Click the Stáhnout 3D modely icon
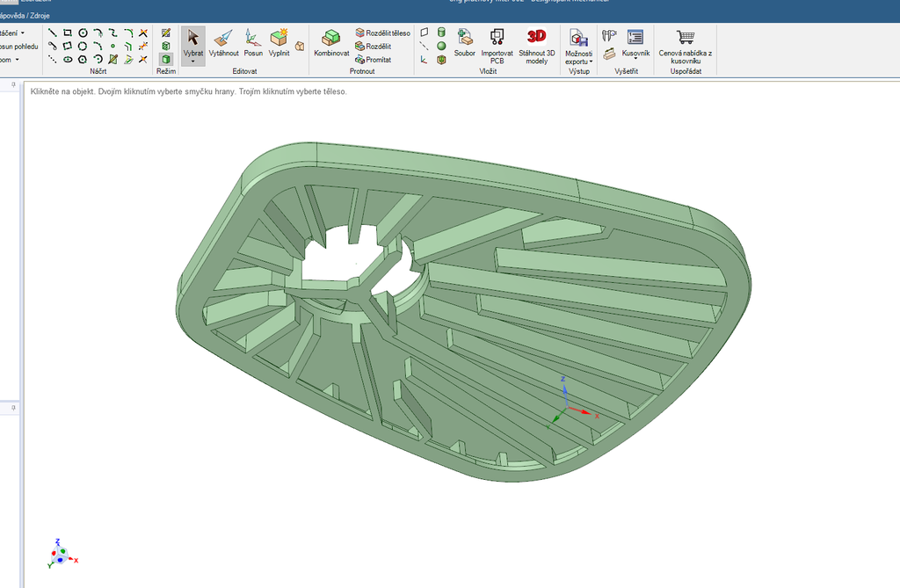Screen dimensions: 900x588 point(536,37)
